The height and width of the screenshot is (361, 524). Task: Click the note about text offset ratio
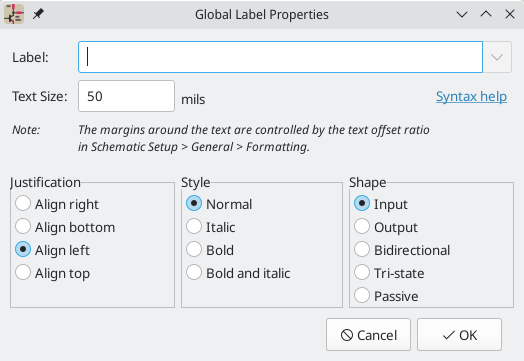point(254,138)
